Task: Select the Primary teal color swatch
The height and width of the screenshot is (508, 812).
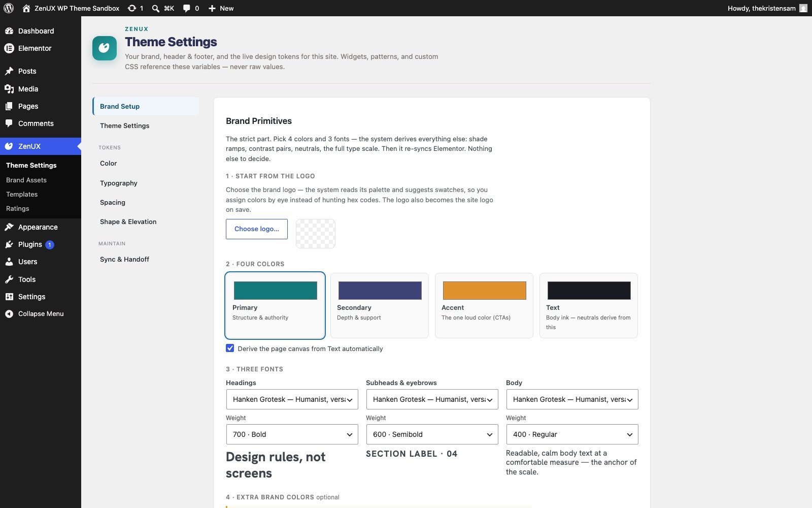Action: [276, 291]
